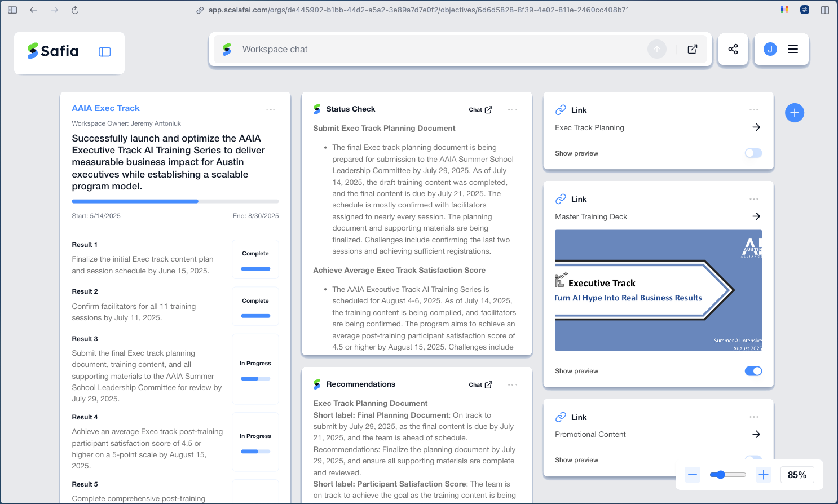Open the AAIA Exec Track title link
Image resolution: width=838 pixels, height=504 pixels.
105,108
